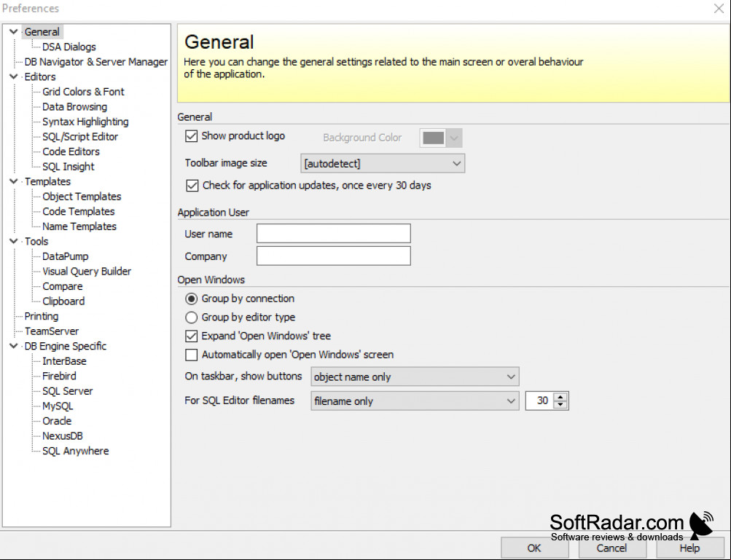The width and height of the screenshot is (731, 560).
Task: Select DB Navigator & Server Manager
Action: coord(95,61)
